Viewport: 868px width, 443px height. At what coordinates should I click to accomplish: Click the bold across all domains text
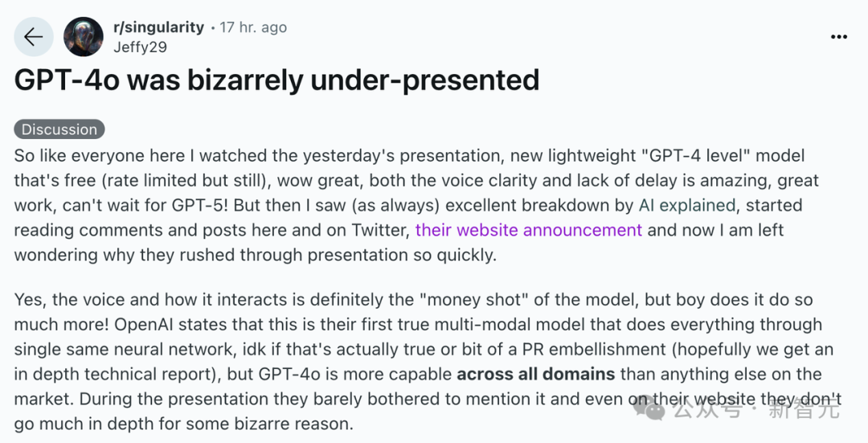pyautogui.click(x=536, y=375)
